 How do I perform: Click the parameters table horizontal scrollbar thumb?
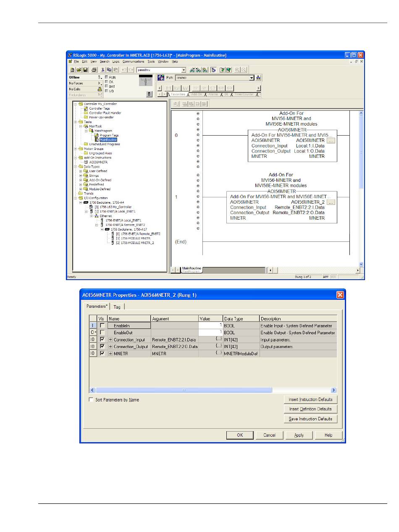click(x=183, y=390)
